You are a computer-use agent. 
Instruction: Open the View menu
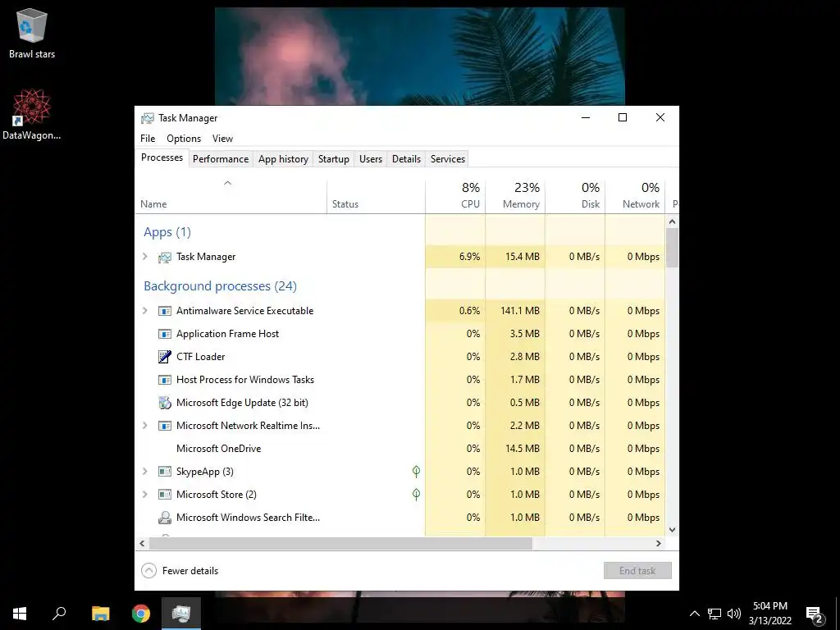click(222, 139)
